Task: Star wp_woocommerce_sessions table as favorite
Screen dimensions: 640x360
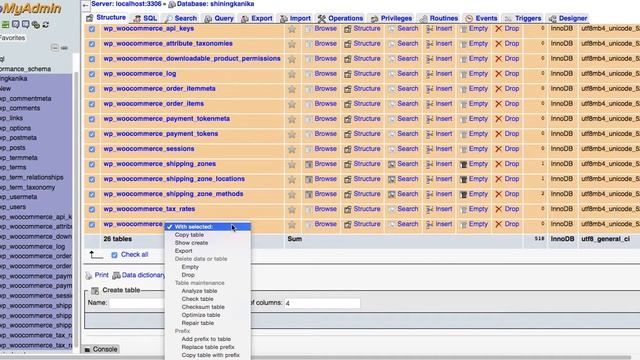Action: tap(292, 149)
